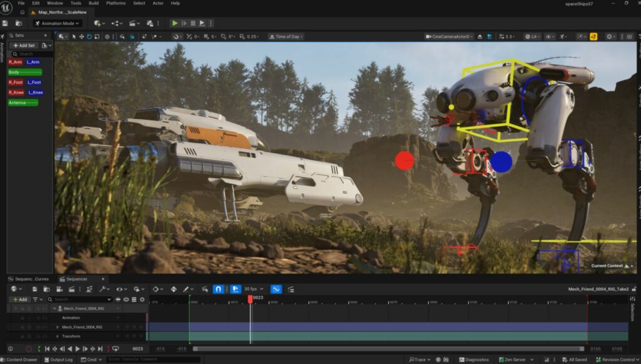Open the Add content dropdown icon

[99, 23]
